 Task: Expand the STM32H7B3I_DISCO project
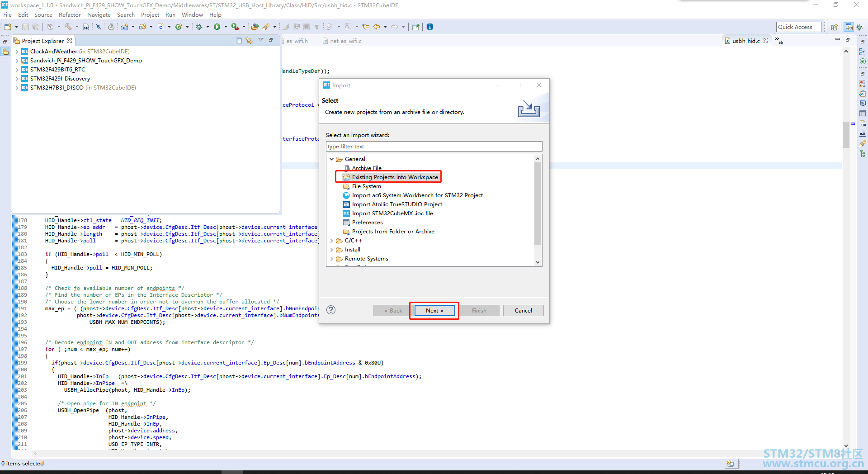coord(17,88)
